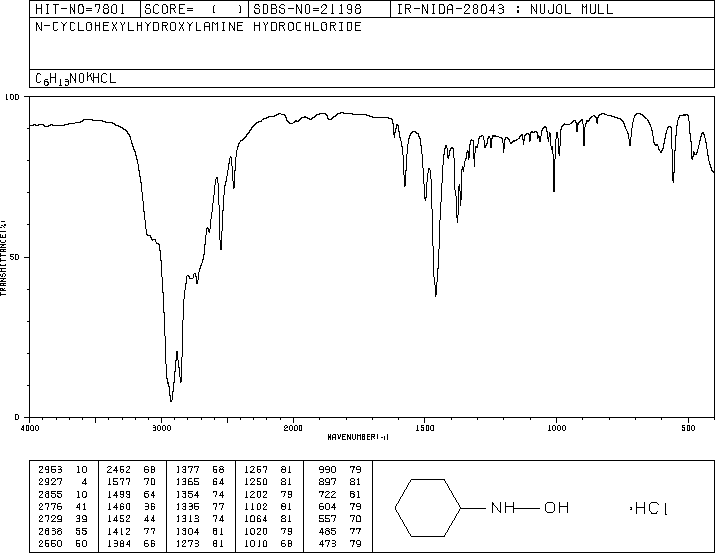Click the 2000 x-axis tick label
Image resolution: width=715 pixels, height=553 pixels.
click(293, 428)
